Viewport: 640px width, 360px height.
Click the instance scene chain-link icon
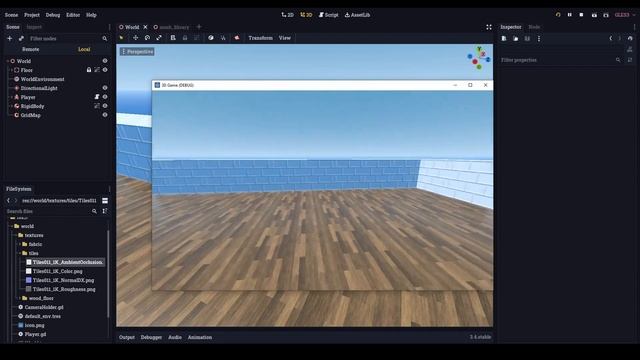click(21, 38)
